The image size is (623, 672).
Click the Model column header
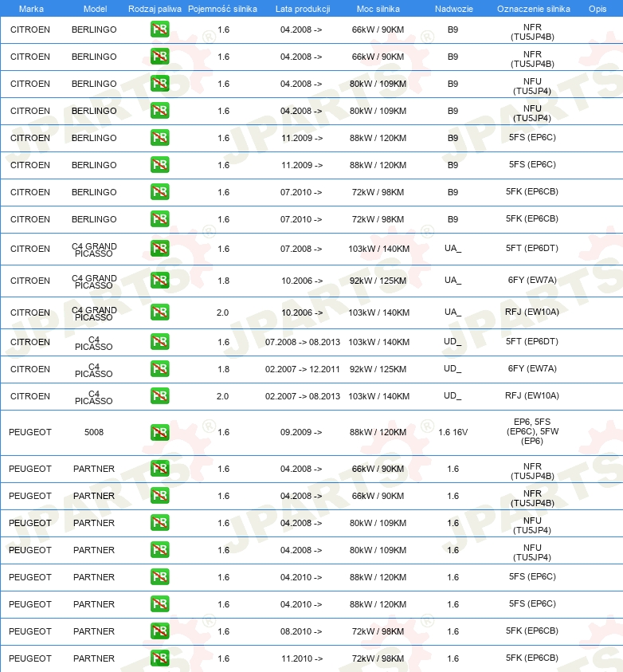(x=95, y=9)
